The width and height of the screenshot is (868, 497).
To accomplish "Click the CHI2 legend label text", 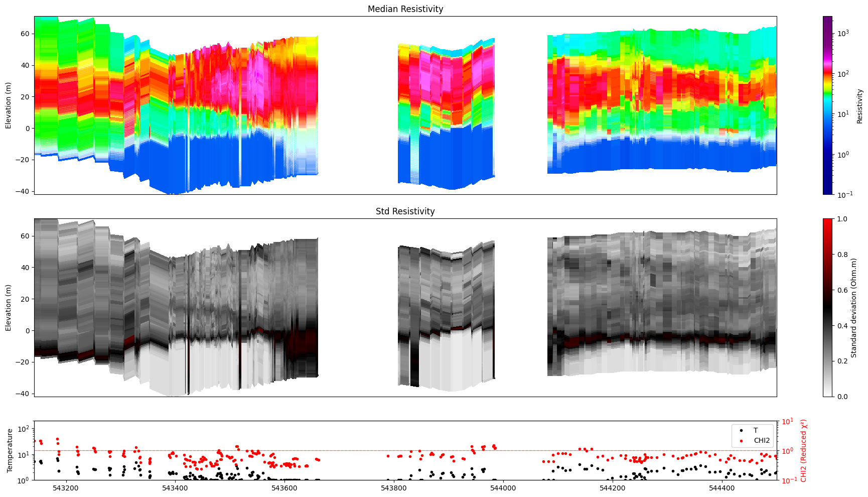I will (762, 441).
